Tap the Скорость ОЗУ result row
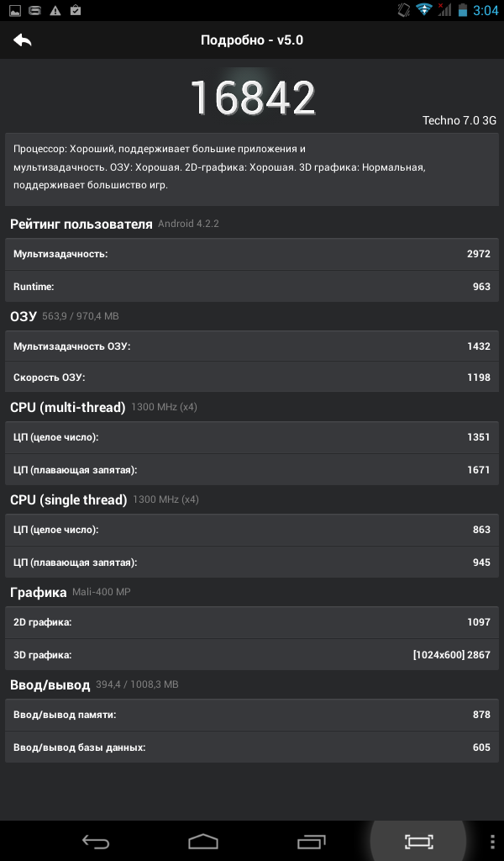Viewport: 504px width, 861px height. tap(252, 378)
